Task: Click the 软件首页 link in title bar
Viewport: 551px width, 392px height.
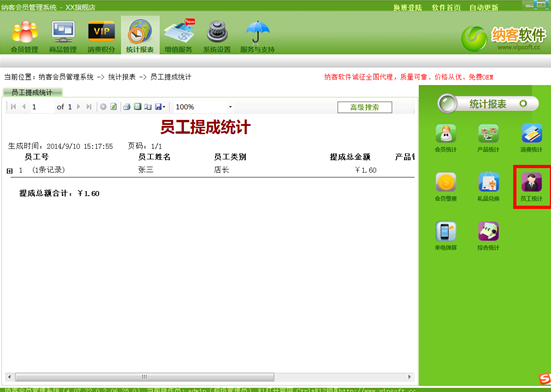Action: coord(446,7)
